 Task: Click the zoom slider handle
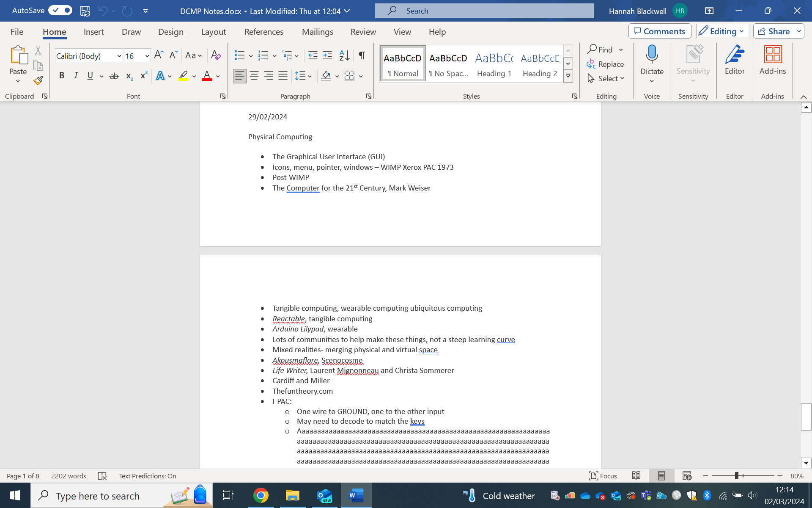[737, 476]
